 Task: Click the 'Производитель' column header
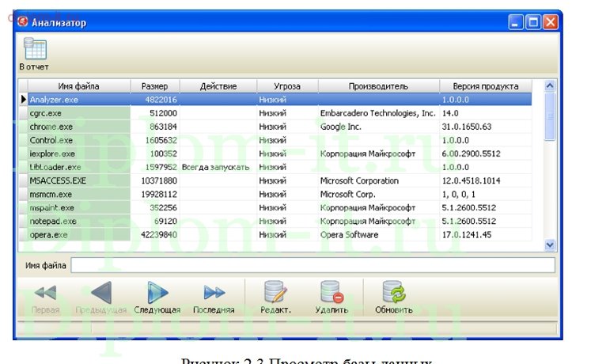378,86
